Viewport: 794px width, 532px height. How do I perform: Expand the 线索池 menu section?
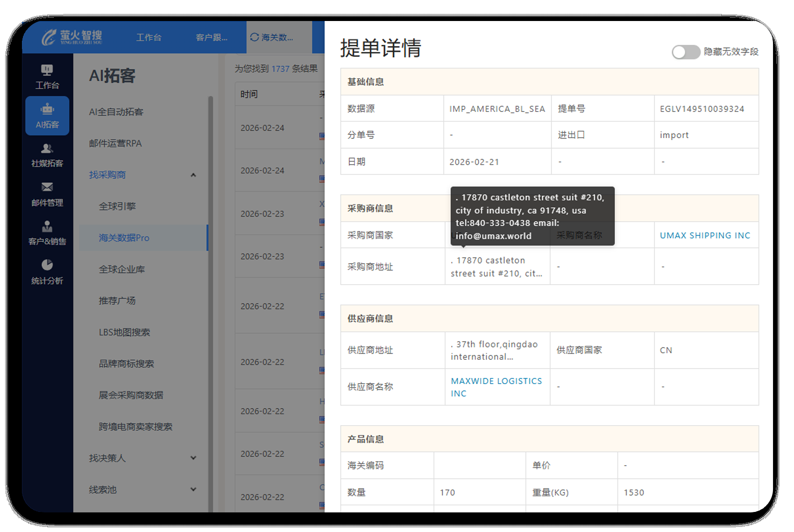coord(193,490)
